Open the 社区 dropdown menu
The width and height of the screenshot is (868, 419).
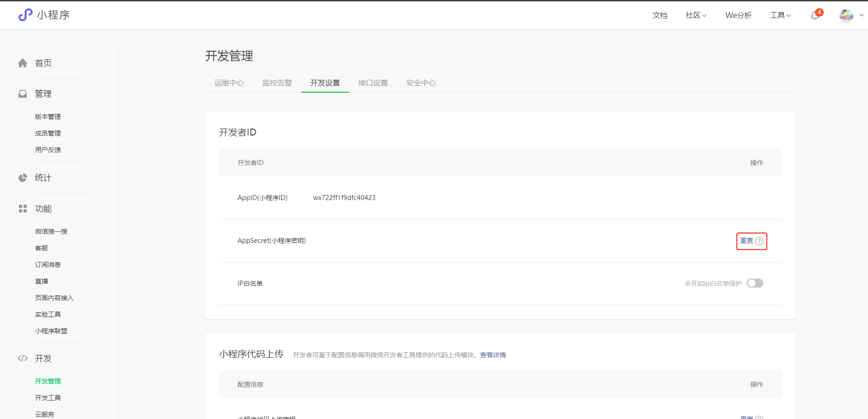(696, 15)
